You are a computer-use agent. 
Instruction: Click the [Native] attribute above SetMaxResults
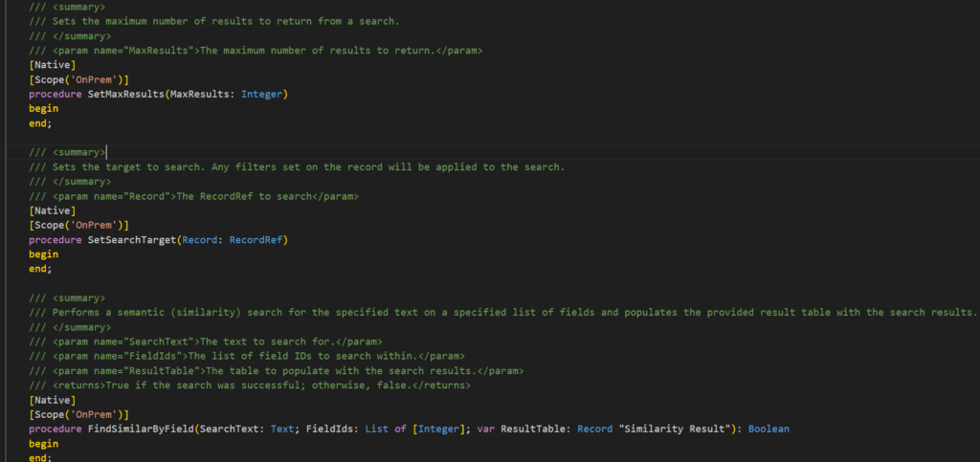[47, 64]
